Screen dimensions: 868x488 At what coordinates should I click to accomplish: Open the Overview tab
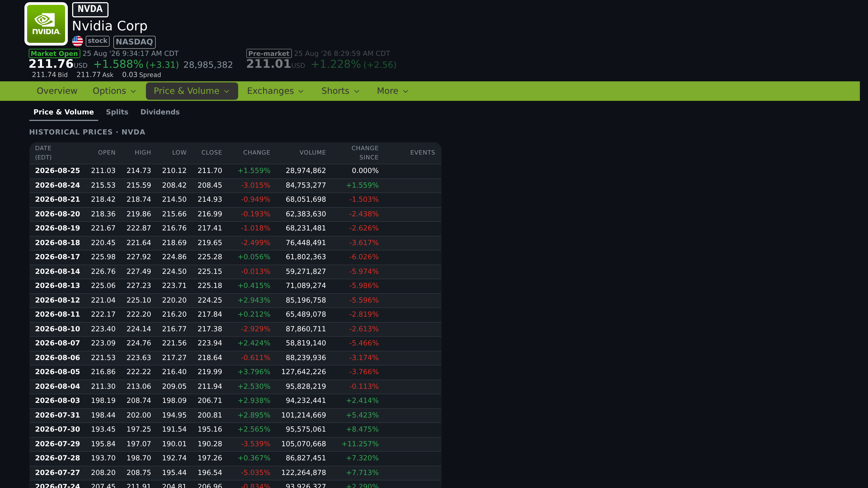57,91
